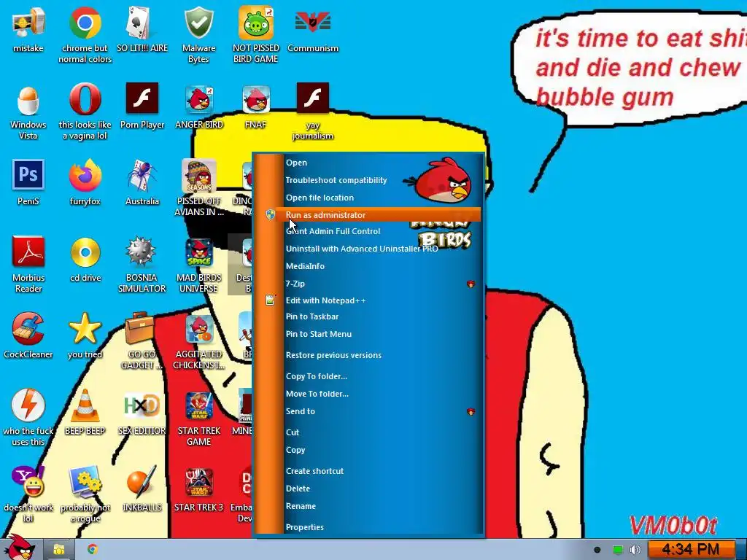Viewport: 747px width, 560px height.
Task: Open the Communism desktop icon
Action: pos(312,23)
